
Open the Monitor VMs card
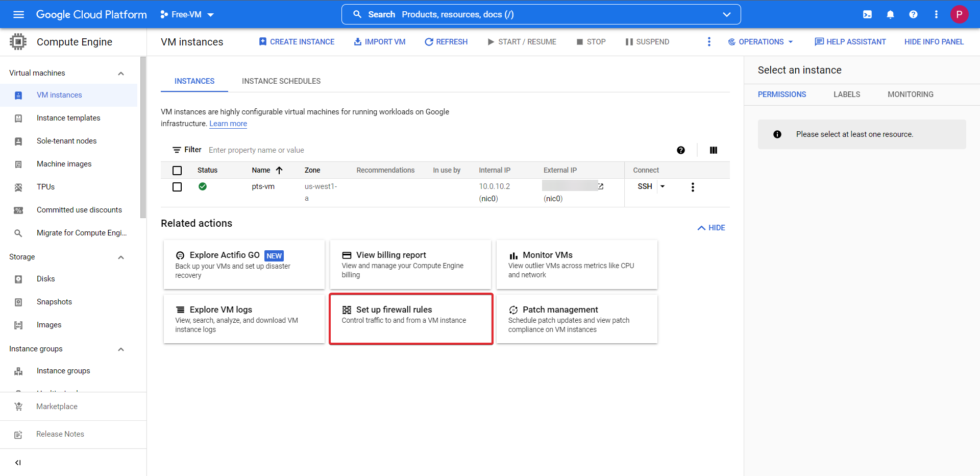[577, 265]
